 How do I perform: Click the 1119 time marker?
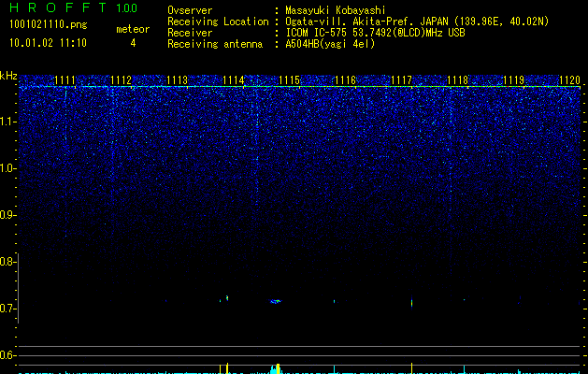(x=514, y=79)
